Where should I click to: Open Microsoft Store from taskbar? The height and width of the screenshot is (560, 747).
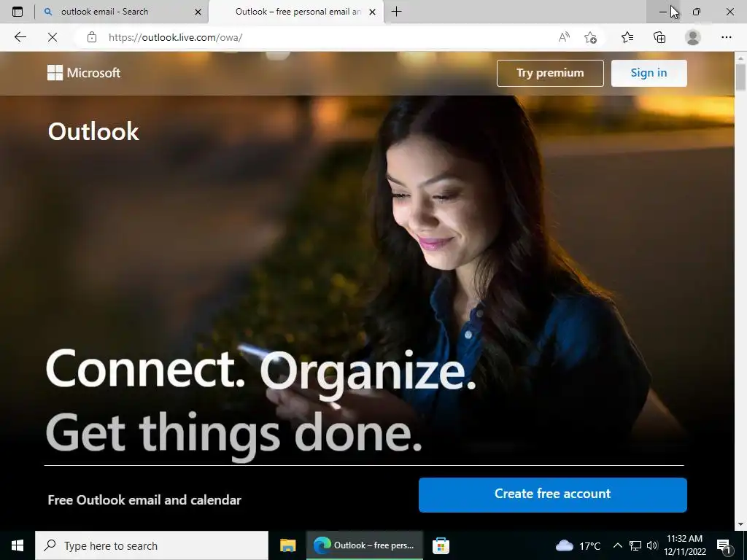(x=441, y=545)
